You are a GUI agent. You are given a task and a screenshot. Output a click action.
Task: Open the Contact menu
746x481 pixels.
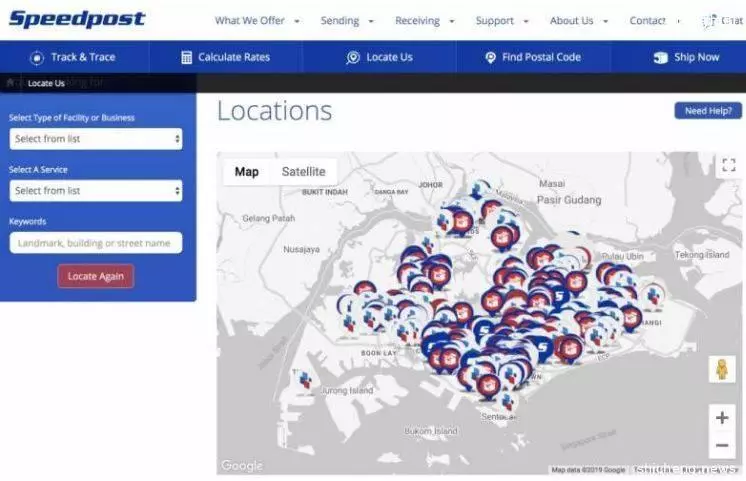click(654, 21)
